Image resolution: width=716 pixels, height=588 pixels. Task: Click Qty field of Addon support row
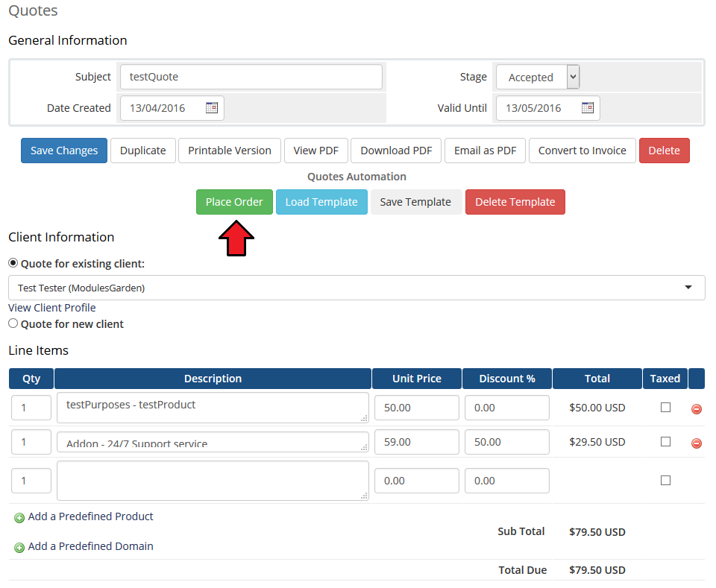click(31, 442)
